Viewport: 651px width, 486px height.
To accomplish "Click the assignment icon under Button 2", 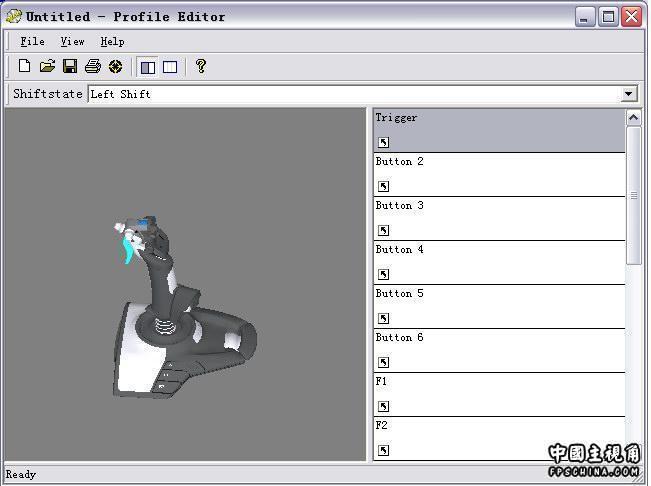I will (383, 186).
